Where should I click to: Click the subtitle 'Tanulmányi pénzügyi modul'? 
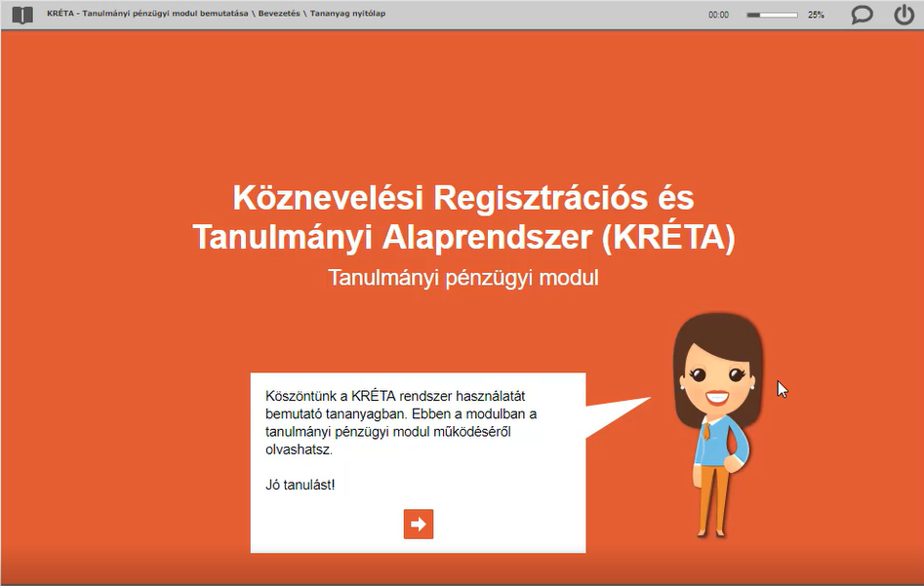[x=463, y=277]
